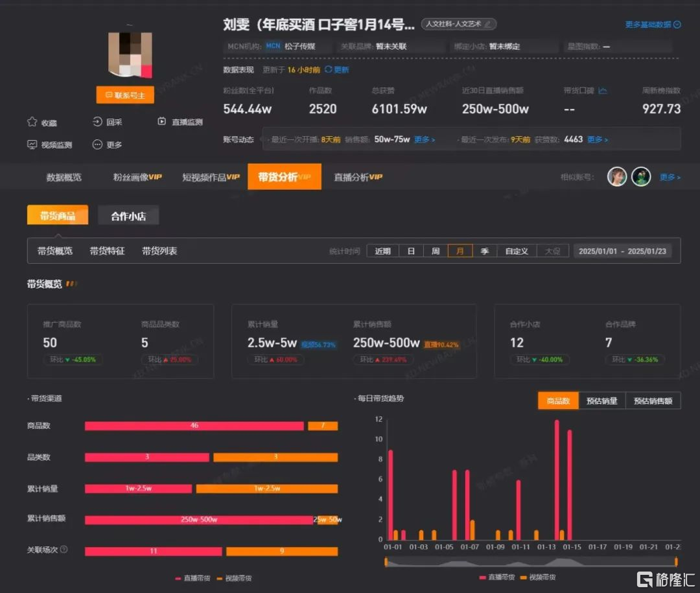
Task: Click red 商品数 bar showing 46
Action: pyautogui.click(x=194, y=426)
